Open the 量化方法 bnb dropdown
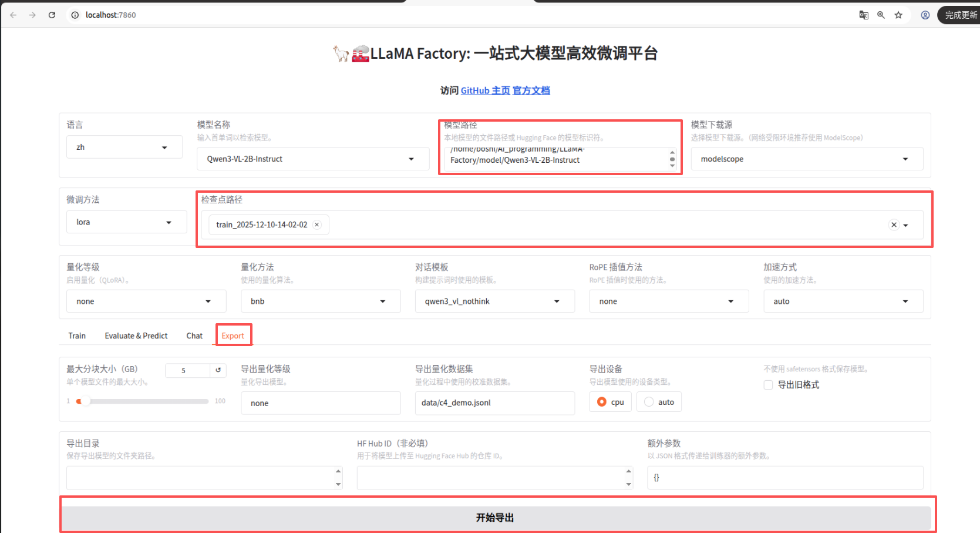The height and width of the screenshot is (533, 980). click(321, 301)
